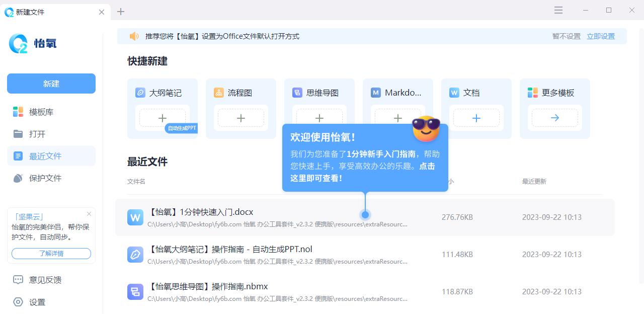This screenshot has height=322, width=644.
Task: Open 【怡氧】1分钟快速入门.docx file
Action: (201, 212)
